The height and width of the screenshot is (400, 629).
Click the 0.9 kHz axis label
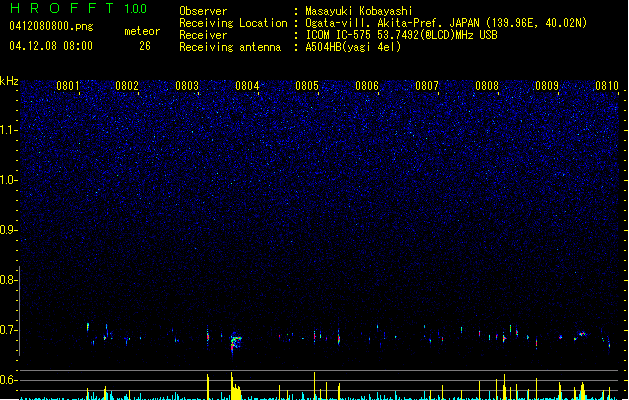[x=8, y=230]
